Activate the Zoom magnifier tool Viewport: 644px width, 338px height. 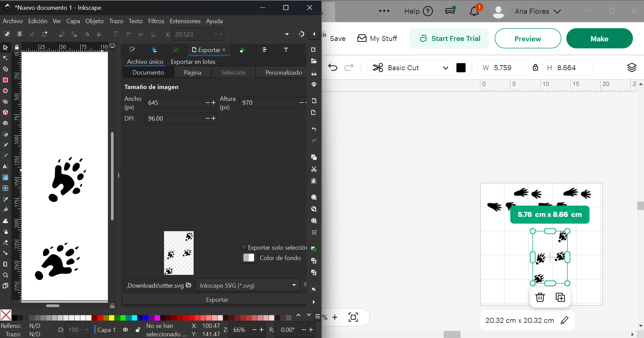point(5,275)
